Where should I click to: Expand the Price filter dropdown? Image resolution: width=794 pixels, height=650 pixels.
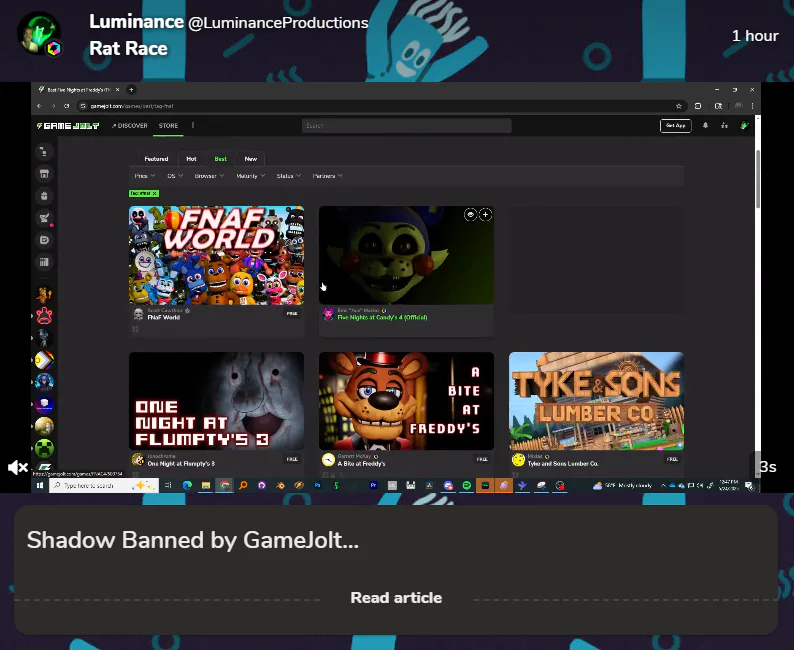click(x=144, y=176)
